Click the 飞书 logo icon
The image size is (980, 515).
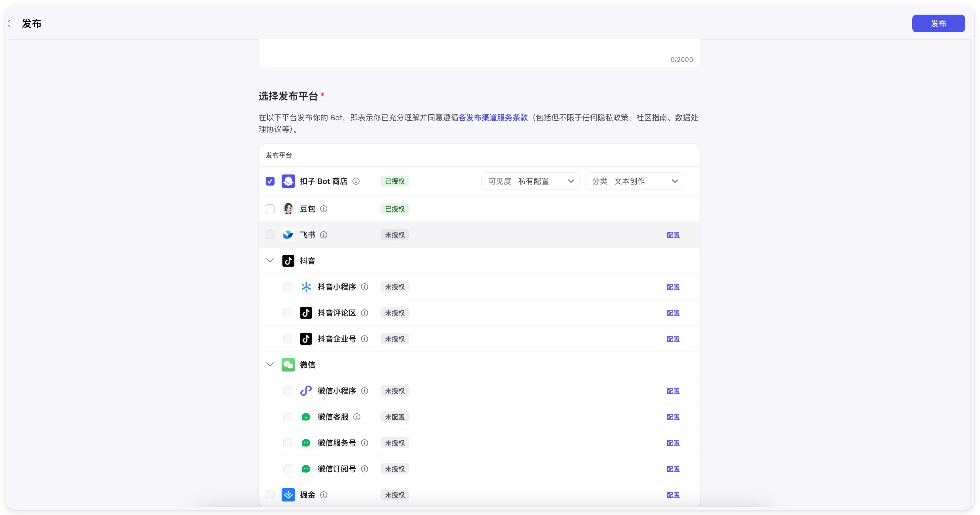[x=288, y=235]
